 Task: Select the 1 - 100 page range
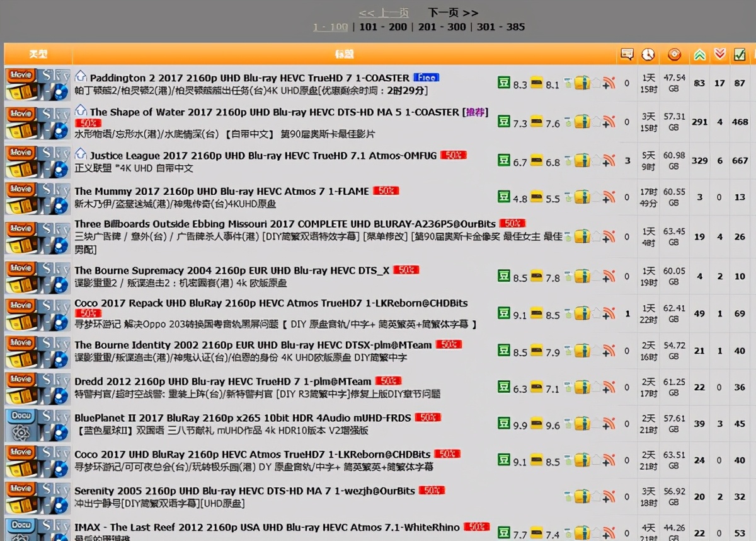click(x=330, y=27)
